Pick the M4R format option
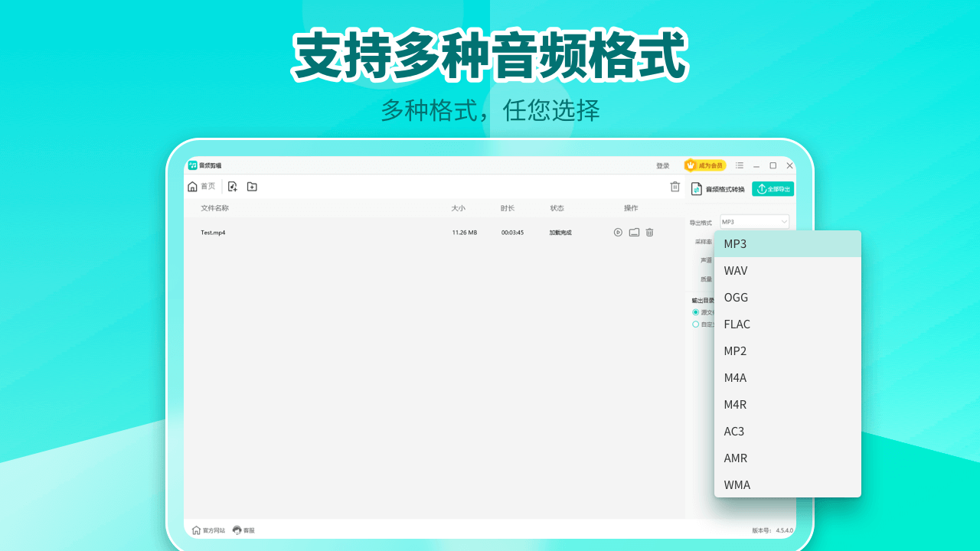Image resolution: width=980 pixels, height=551 pixels. tap(787, 405)
